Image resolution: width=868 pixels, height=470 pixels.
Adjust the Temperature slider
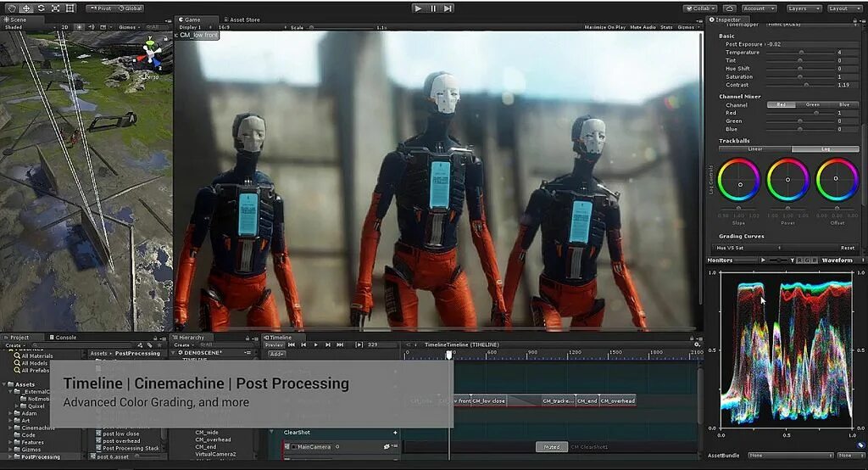[x=800, y=52]
